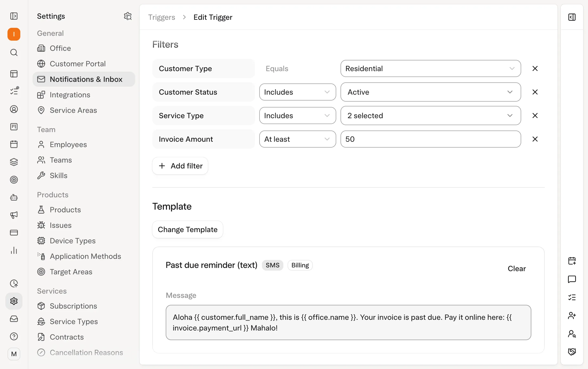
Task: Open the At least operator dropdown
Action: 297,139
